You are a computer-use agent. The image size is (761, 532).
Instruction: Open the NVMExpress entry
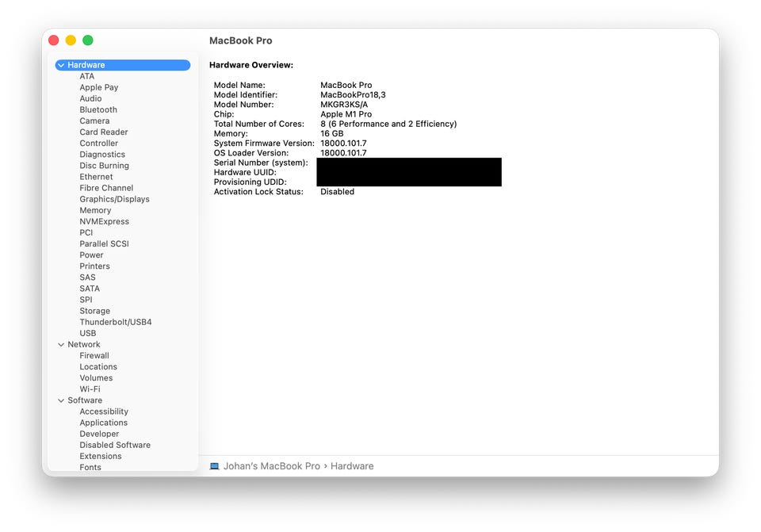pos(104,221)
